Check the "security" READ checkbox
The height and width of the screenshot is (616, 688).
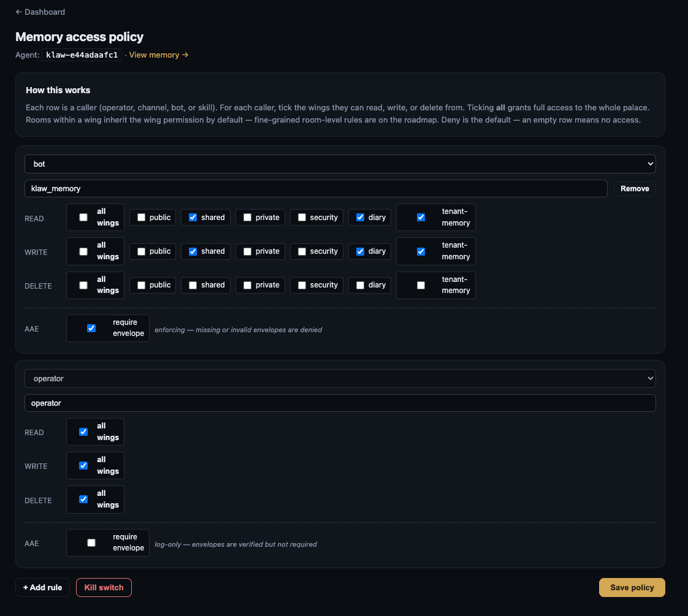click(300, 217)
